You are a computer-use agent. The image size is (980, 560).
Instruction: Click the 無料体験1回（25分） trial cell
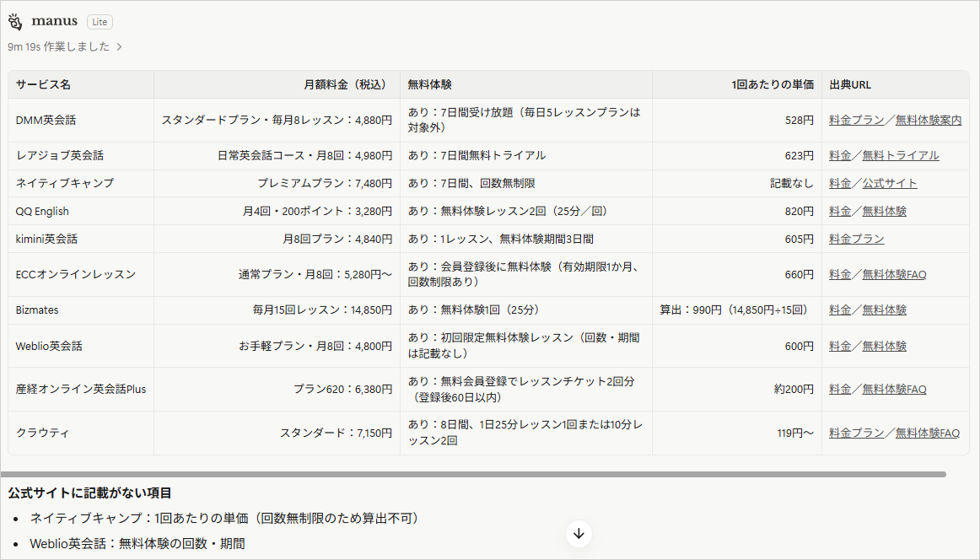point(526,310)
